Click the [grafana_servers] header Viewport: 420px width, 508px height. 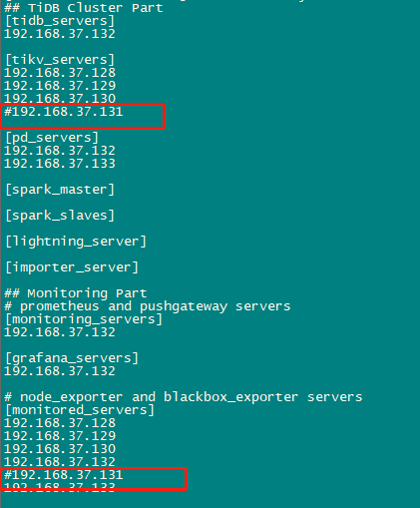(x=72, y=358)
